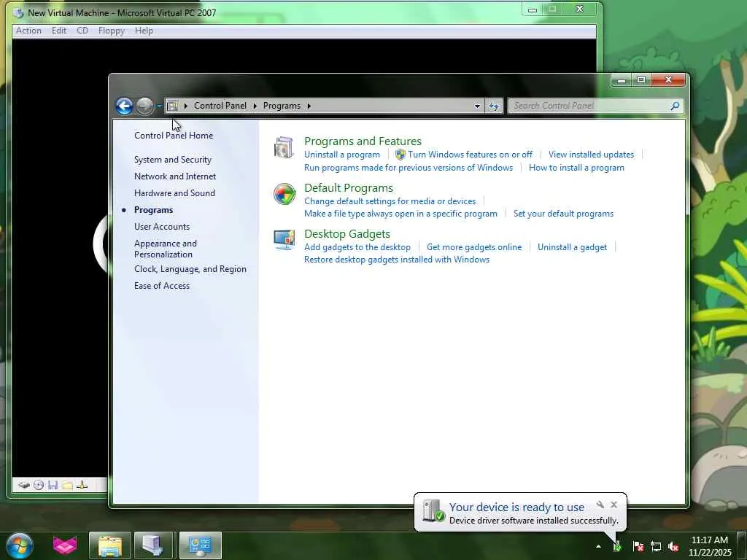Open the recent pages dropdown arrow
The height and width of the screenshot is (560, 747).
click(x=159, y=106)
